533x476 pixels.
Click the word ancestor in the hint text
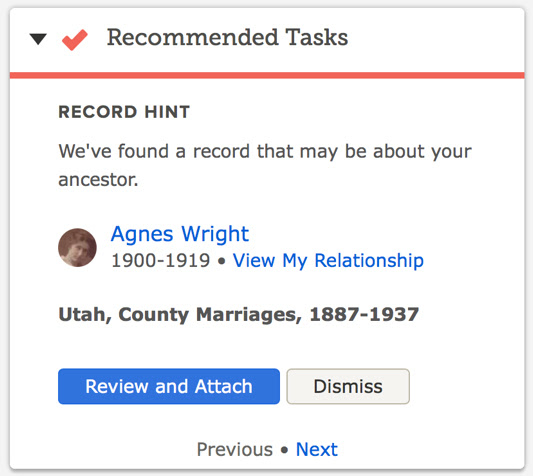tap(96, 180)
